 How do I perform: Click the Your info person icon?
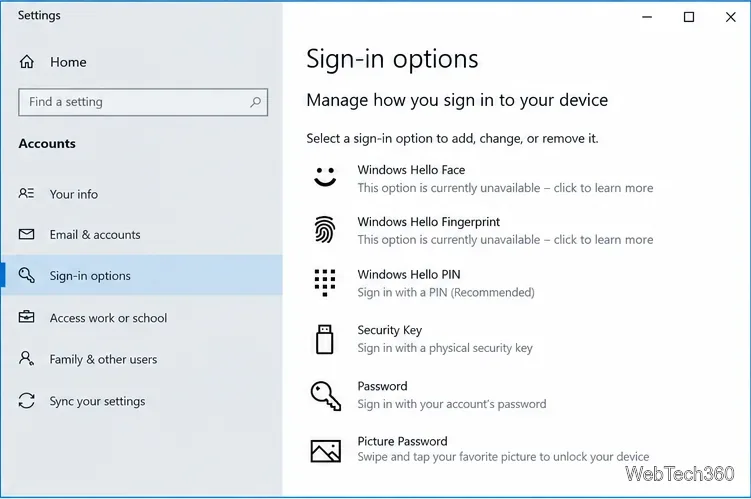[x=26, y=193]
